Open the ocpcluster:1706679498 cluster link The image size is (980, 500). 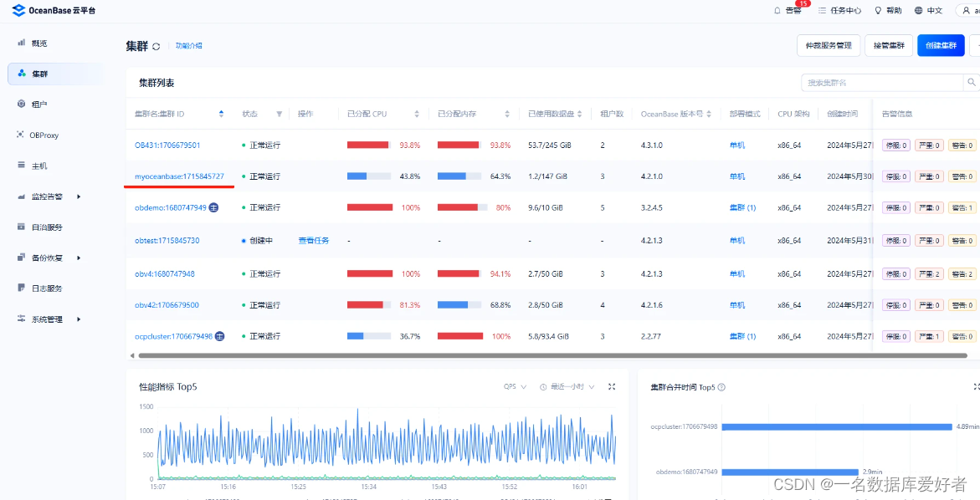tap(174, 336)
